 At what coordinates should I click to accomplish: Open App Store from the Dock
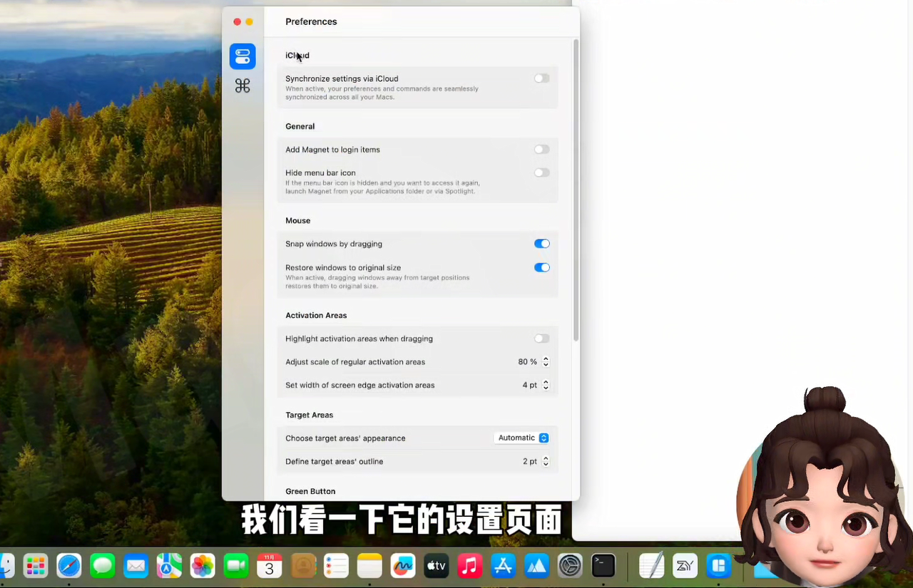click(x=503, y=566)
